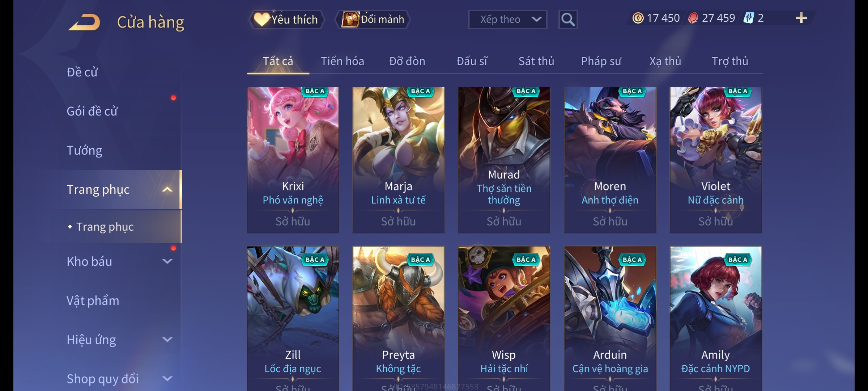868x391 pixels.
Task: Expand the Kho báu sidebar section
Action: pyautogui.click(x=167, y=261)
